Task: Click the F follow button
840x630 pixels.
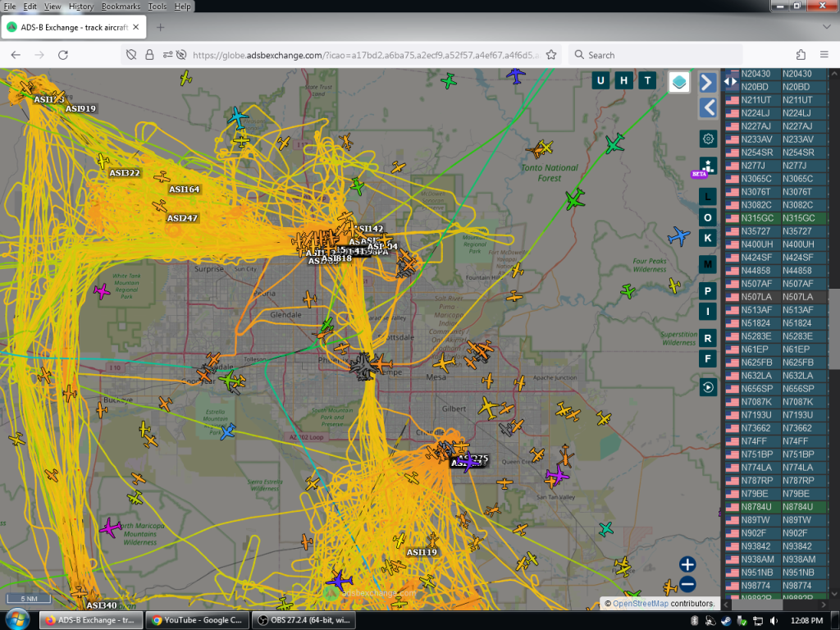Action: tap(708, 359)
